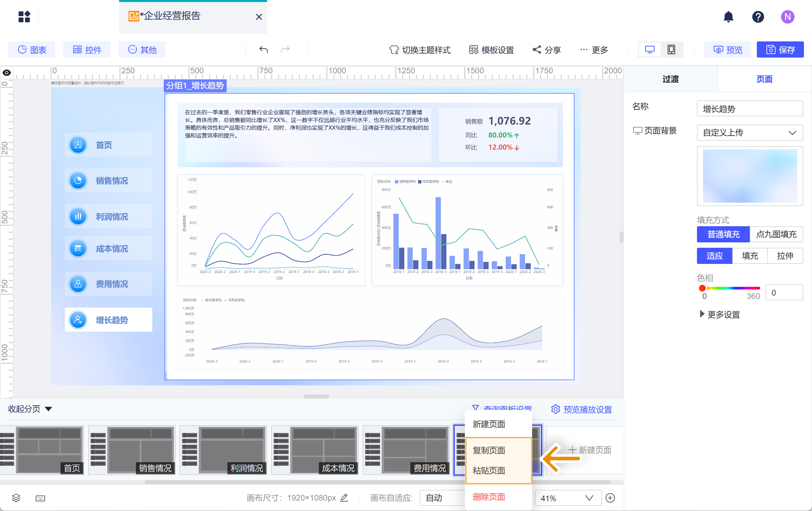
Task: Click the layers icon in status bar
Action: [x=16, y=498]
